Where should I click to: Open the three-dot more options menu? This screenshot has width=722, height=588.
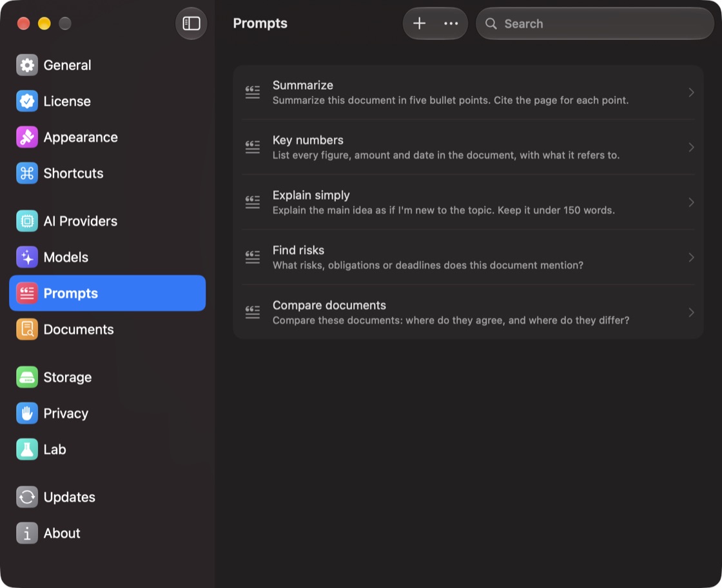coord(451,23)
